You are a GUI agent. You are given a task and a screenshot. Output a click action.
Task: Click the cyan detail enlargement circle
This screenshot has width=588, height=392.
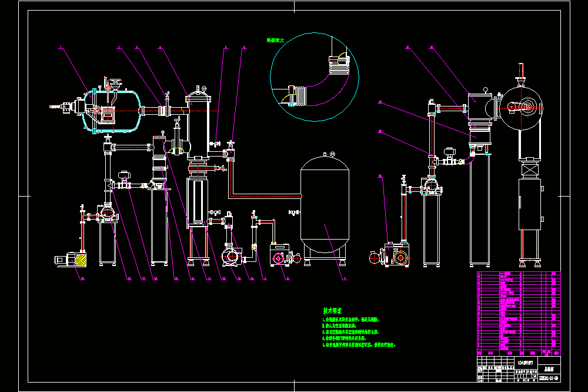pyautogui.click(x=314, y=77)
